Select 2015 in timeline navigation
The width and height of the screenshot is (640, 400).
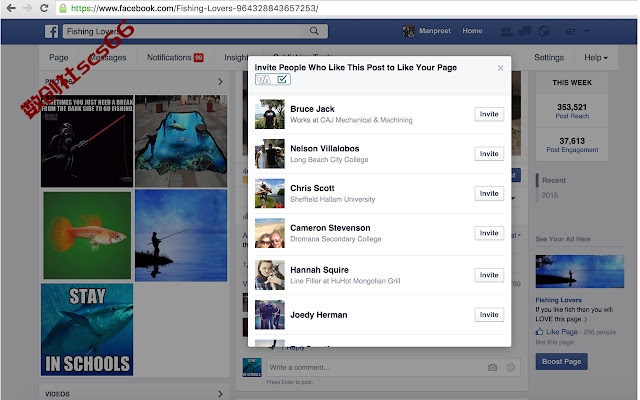(x=549, y=195)
